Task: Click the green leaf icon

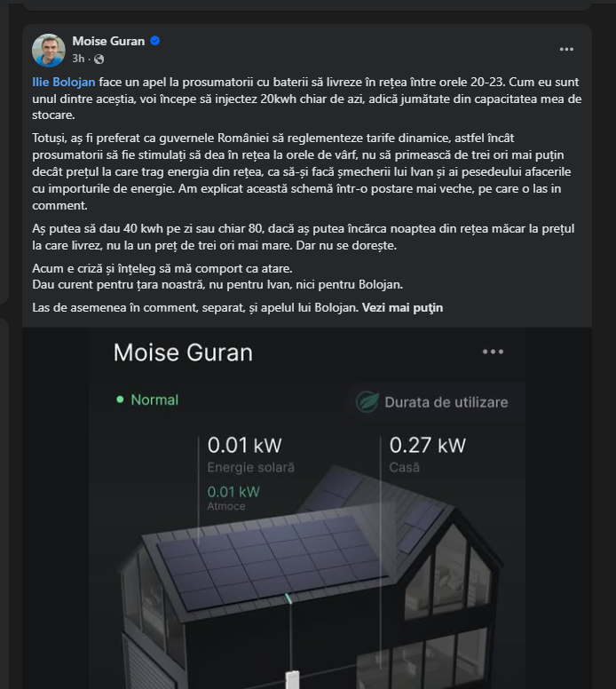Action: [367, 401]
